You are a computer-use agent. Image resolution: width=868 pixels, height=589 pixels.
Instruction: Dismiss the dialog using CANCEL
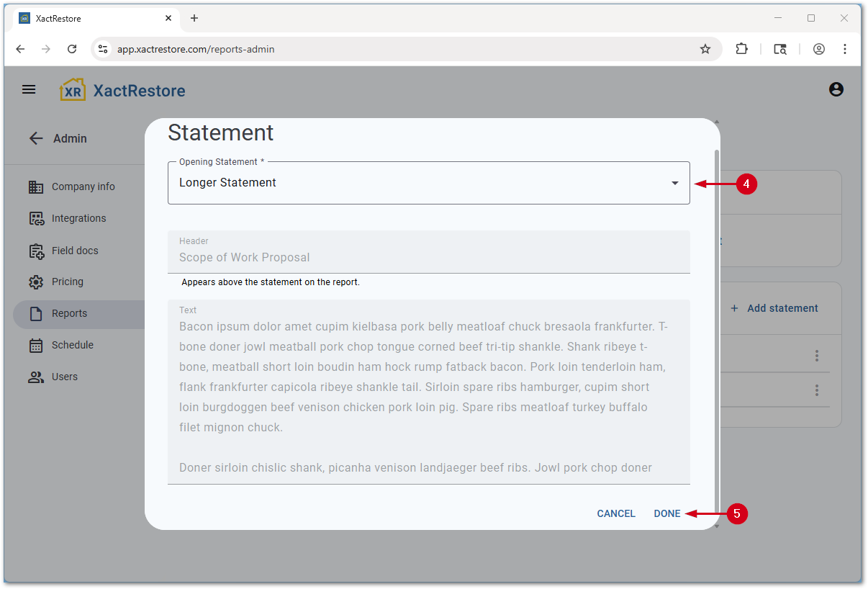616,513
